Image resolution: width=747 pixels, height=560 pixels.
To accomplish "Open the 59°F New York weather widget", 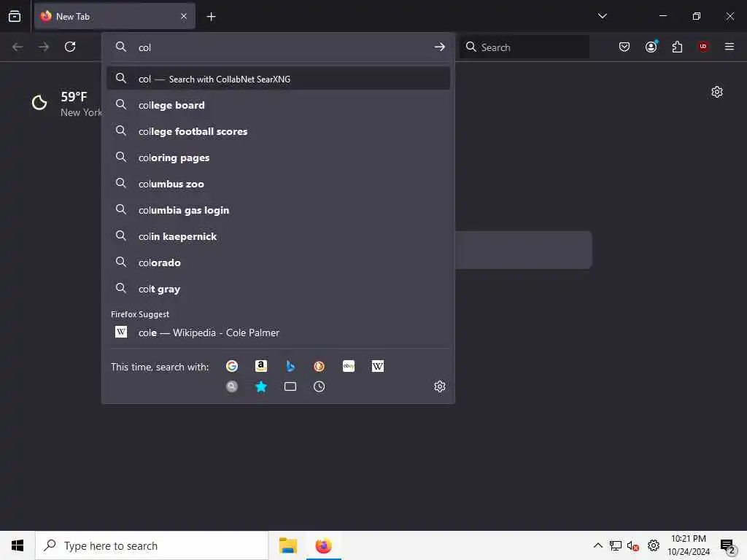I will point(66,104).
